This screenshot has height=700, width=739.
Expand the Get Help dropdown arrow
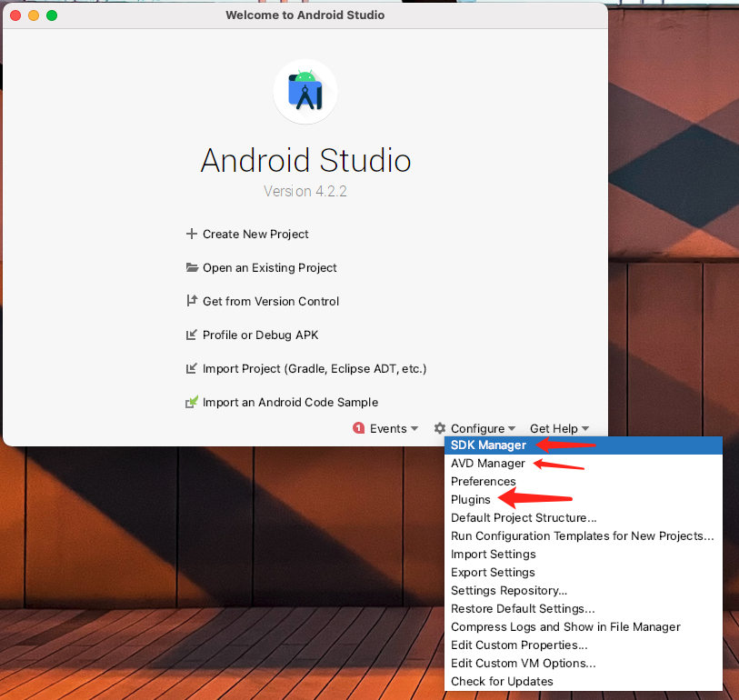pos(585,428)
